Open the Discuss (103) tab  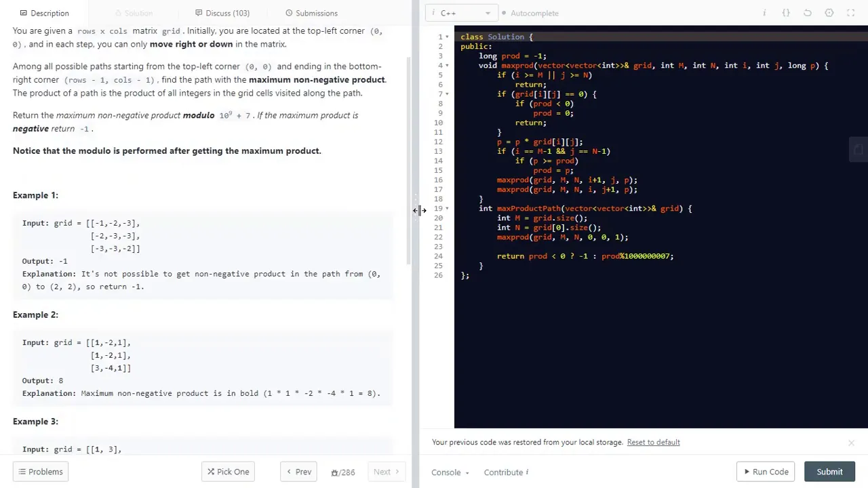click(x=222, y=13)
